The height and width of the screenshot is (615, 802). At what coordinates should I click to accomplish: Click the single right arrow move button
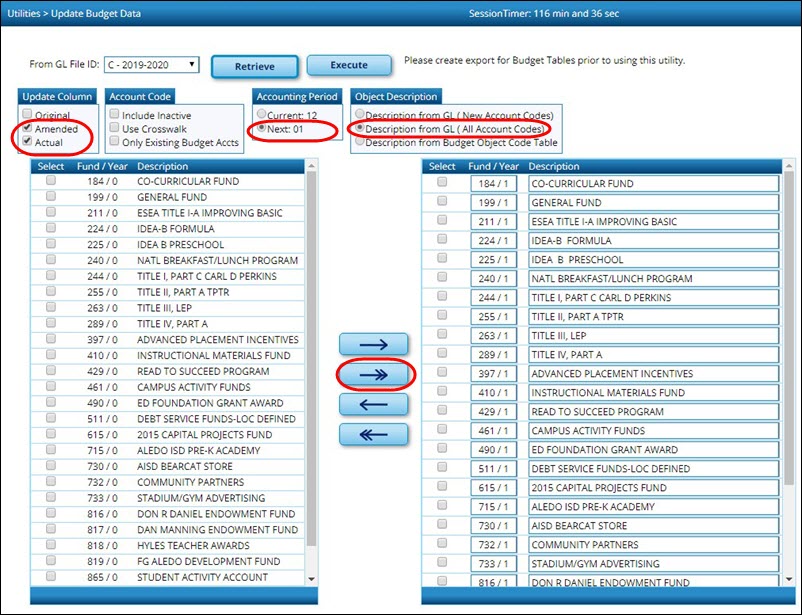pyautogui.click(x=373, y=345)
